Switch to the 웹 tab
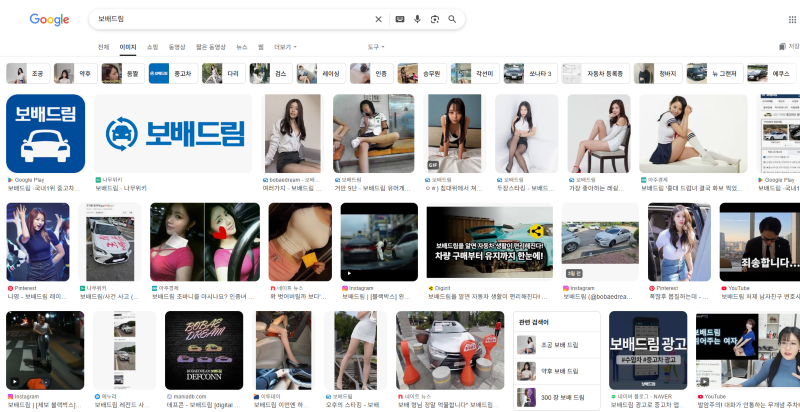The image size is (800, 412). click(x=261, y=47)
